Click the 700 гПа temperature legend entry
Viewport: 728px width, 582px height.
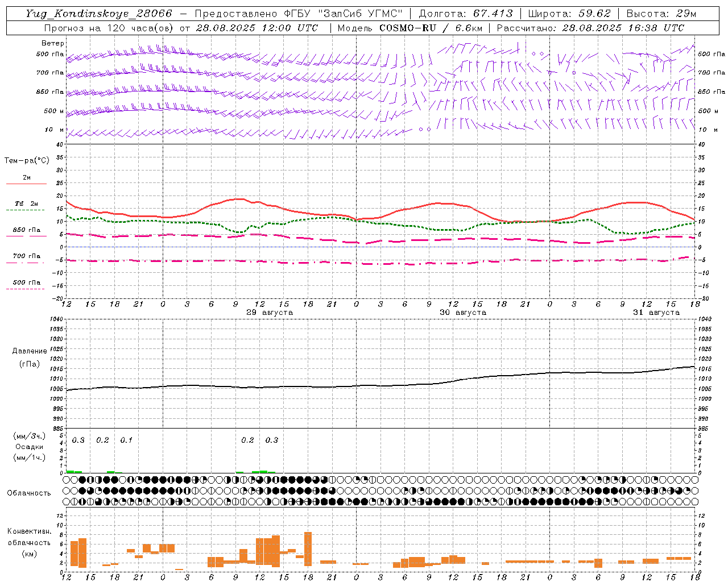[x=27, y=256]
